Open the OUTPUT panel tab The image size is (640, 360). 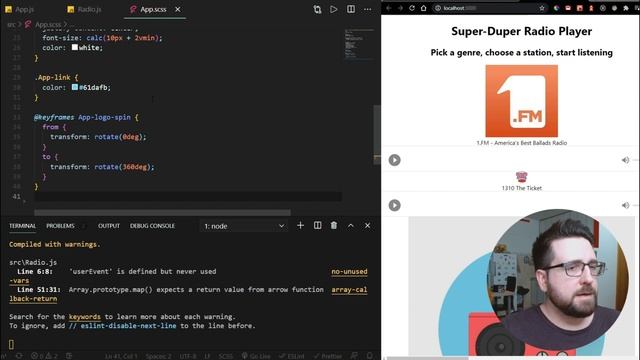click(109, 226)
